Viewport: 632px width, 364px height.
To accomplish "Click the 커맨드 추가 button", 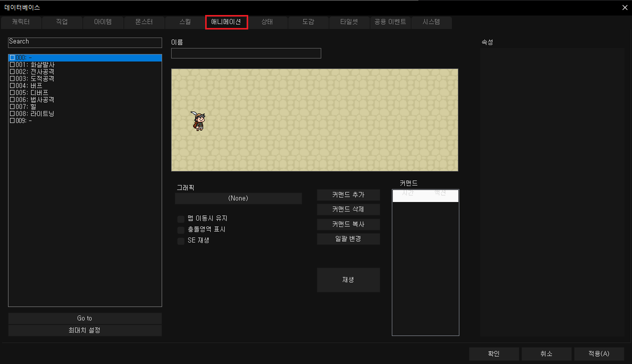I will [x=348, y=194].
